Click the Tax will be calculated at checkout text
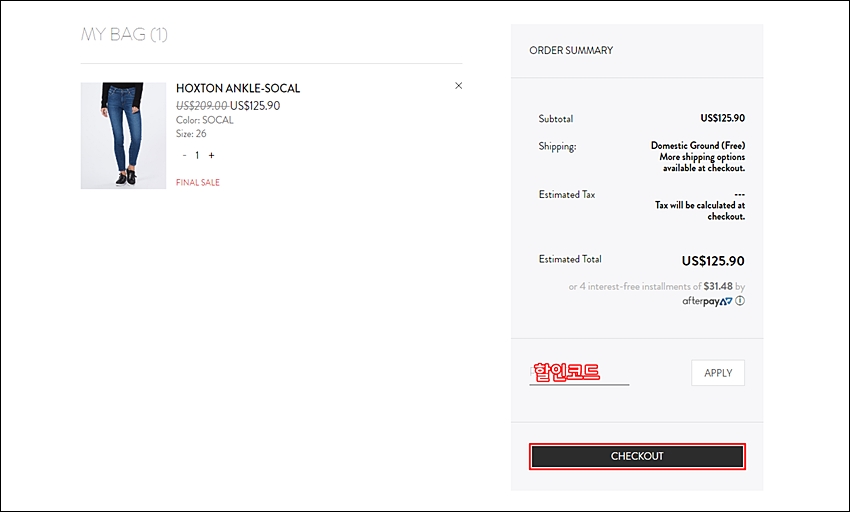Viewport: 850px width, 512px height. pyautogui.click(x=700, y=210)
